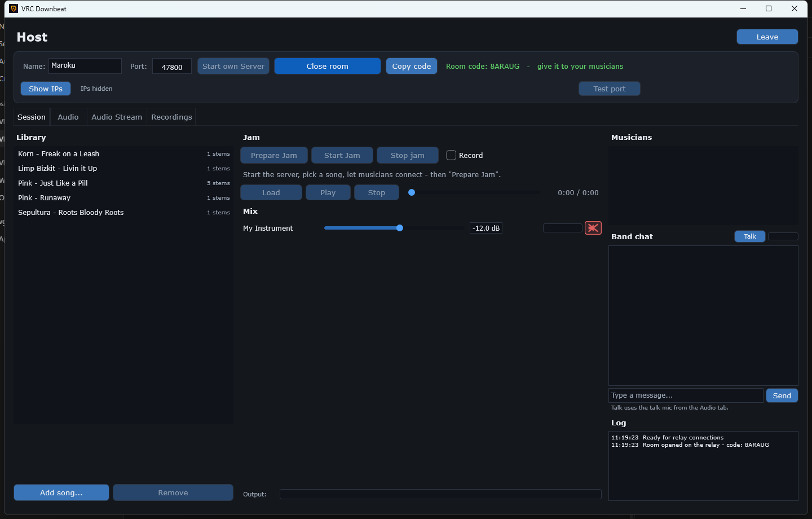Click the Ready for relay connections log line
The image size is (812, 519).
(x=668, y=437)
